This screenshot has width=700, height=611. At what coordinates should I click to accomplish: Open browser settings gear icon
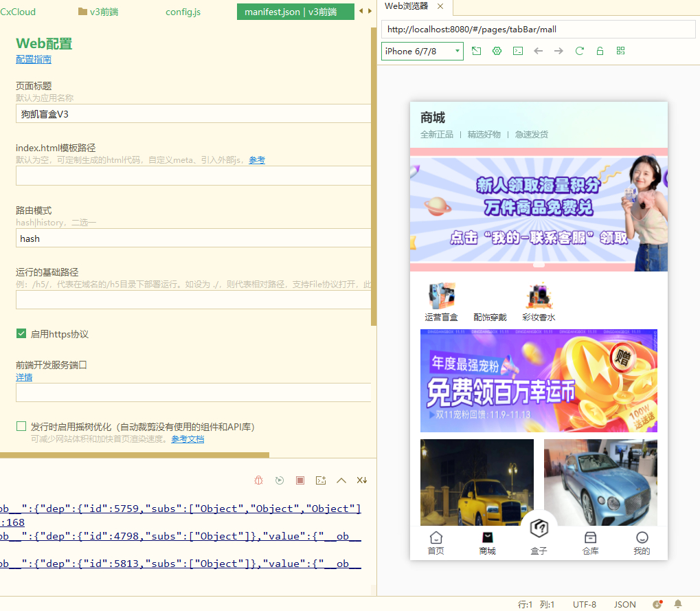tap(497, 52)
